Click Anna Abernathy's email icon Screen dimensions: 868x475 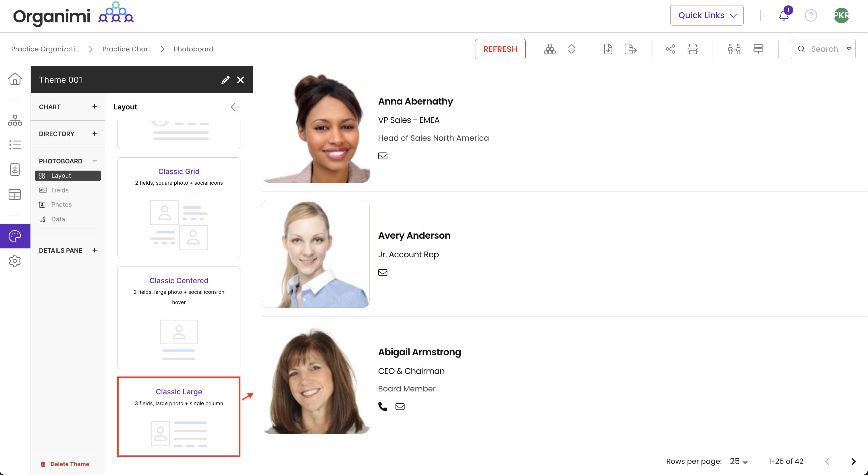tap(383, 156)
